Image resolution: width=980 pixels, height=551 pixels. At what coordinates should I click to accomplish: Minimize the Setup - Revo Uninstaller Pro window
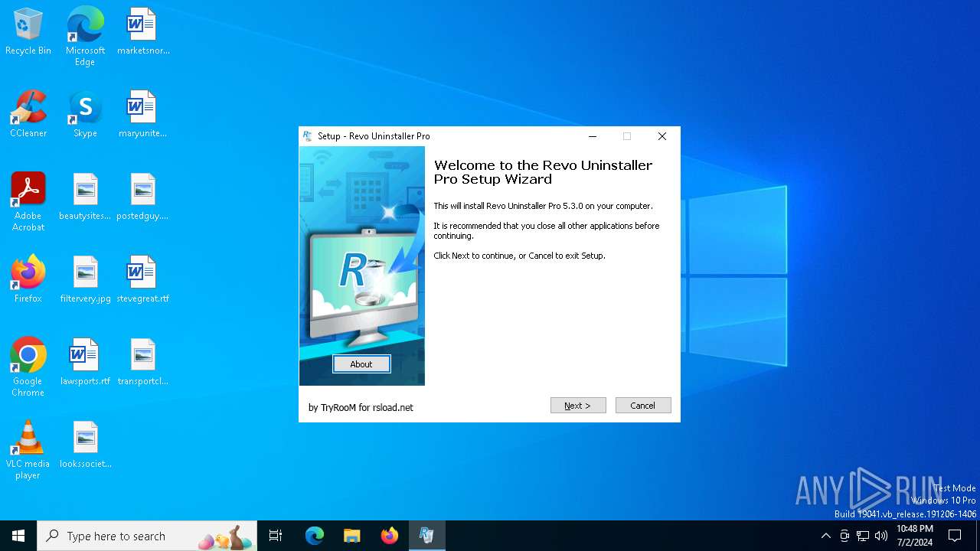pyautogui.click(x=593, y=136)
